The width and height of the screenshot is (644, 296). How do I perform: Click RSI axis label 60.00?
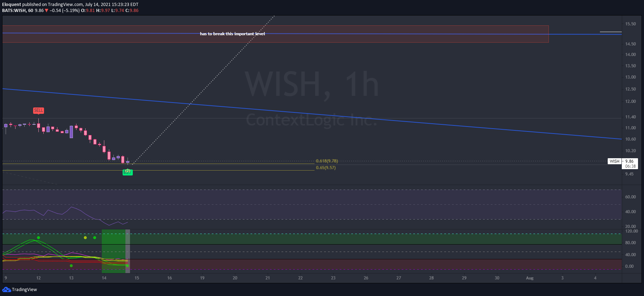click(x=631, y=197)
